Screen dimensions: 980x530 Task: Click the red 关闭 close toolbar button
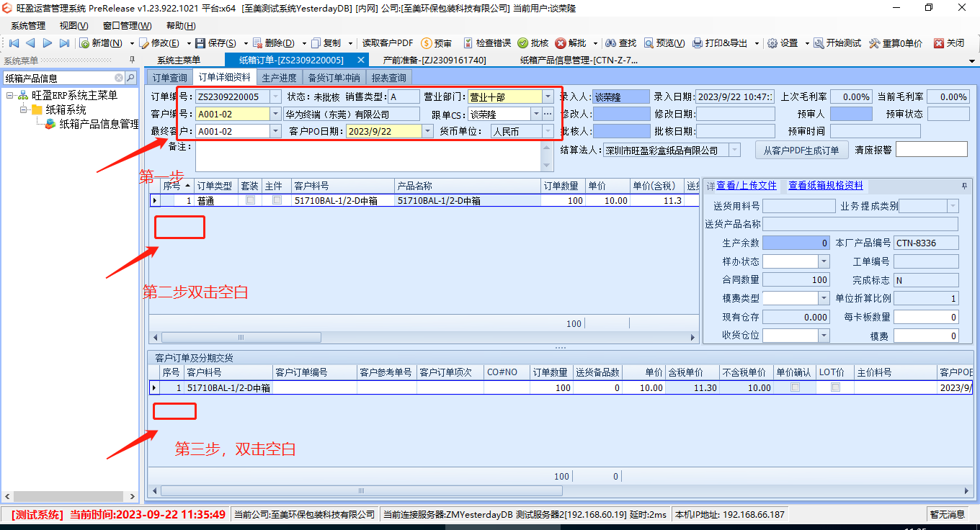click(x=949, y=43)
